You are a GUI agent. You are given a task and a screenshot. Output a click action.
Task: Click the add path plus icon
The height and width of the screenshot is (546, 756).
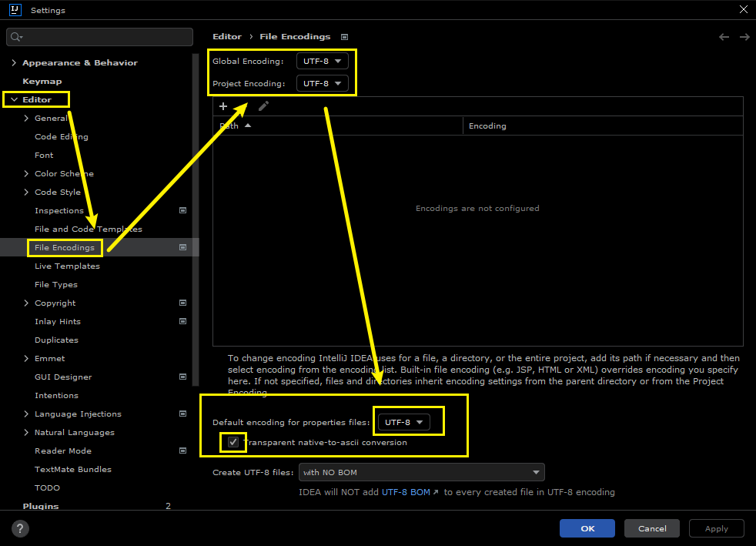223,106
